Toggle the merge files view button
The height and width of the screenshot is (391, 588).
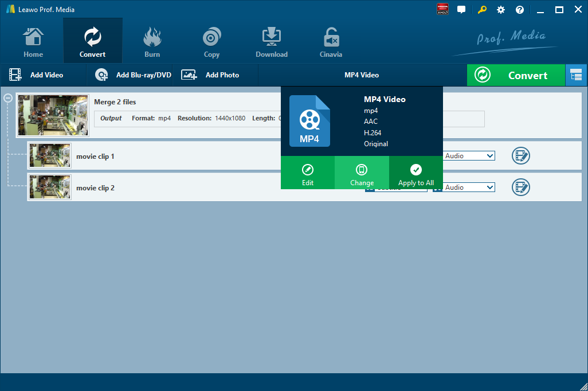576,75
